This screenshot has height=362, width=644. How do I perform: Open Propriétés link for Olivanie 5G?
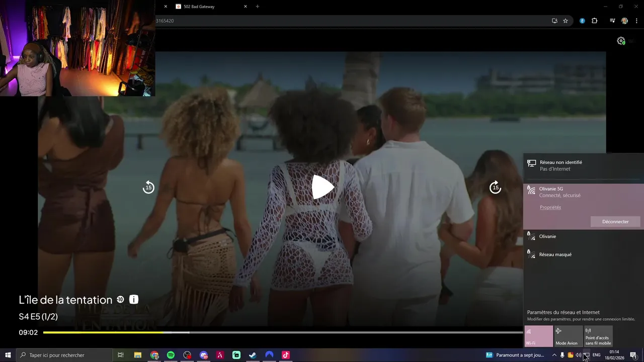click(x=550, y=207)
